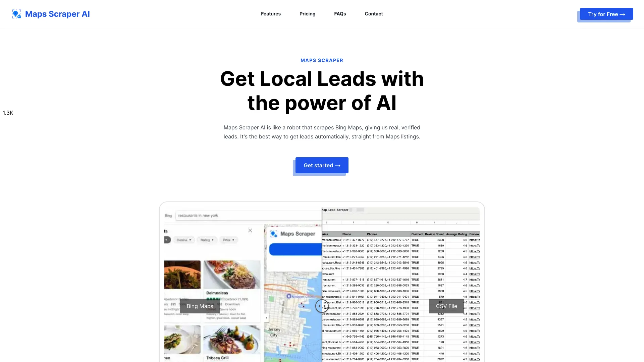Screen dimensions: 644x362
Task: Click the Pricing navigation menu item
Action: coord(307,13)
